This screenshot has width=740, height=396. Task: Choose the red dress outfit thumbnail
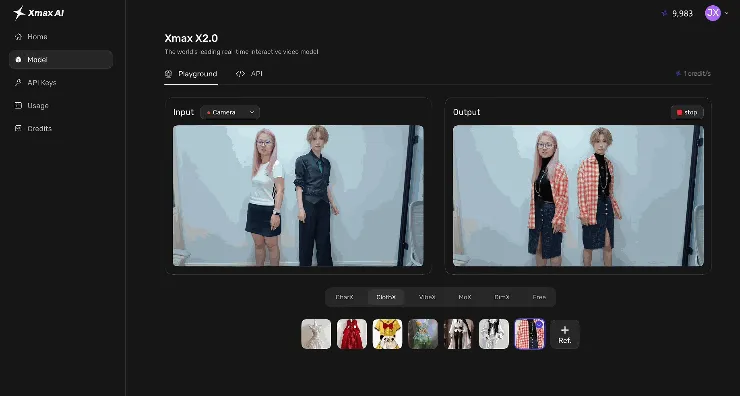(352, 334)
